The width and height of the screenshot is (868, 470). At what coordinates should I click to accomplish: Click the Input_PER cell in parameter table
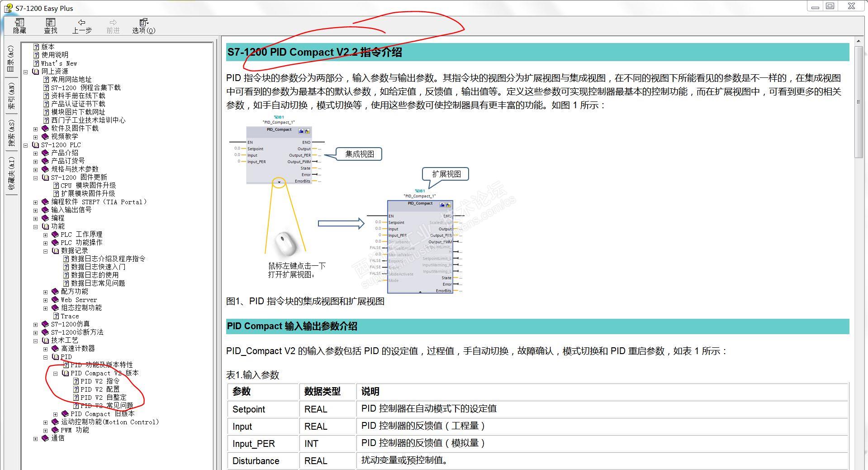tap(263, 444)
